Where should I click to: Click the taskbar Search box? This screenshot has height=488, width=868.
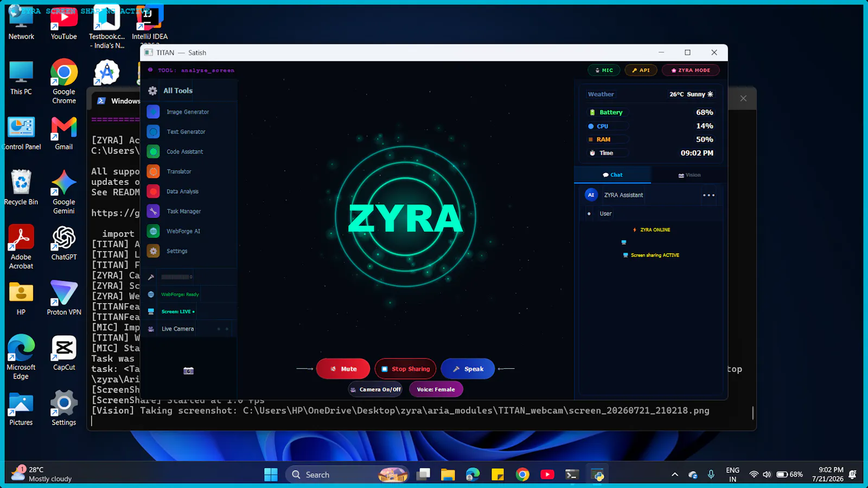347,474
